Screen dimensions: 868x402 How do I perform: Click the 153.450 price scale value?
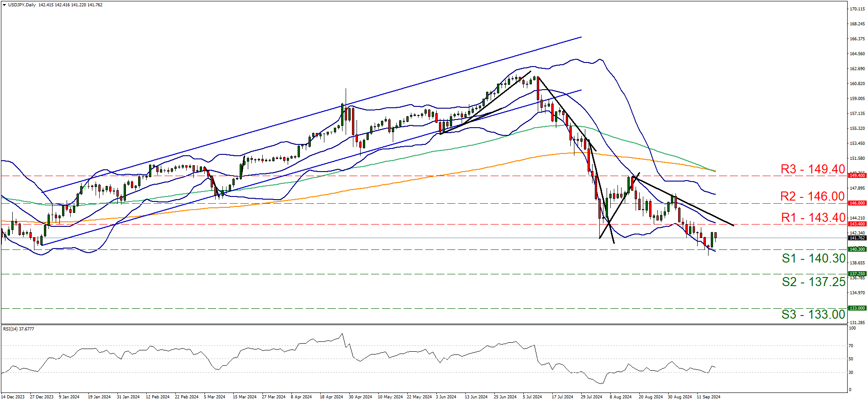click(858, 144)
